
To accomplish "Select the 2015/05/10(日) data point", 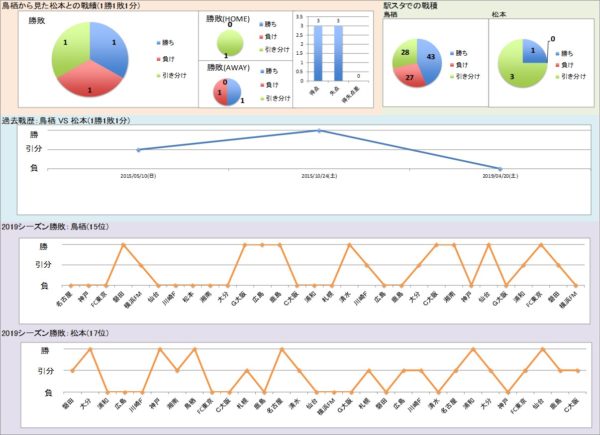I will click(x=138, y=149).
